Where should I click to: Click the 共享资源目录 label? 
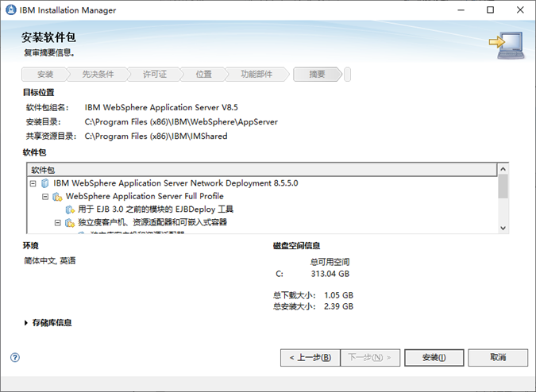pyautogui.click(x=51, y=136)
